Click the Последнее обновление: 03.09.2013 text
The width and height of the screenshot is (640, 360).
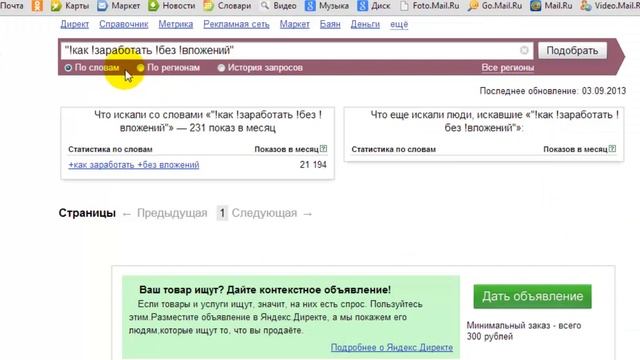pyautogui.click(x=553, y=91)
